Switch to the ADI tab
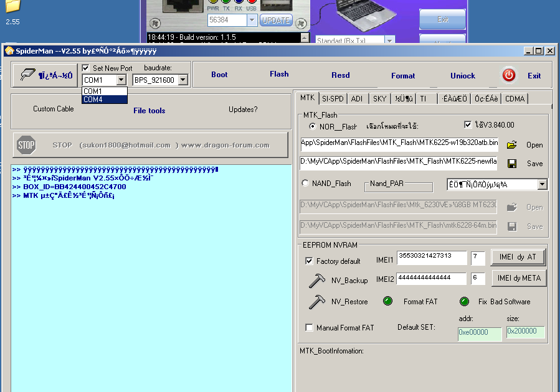560x392 pixels. point(357,99)
